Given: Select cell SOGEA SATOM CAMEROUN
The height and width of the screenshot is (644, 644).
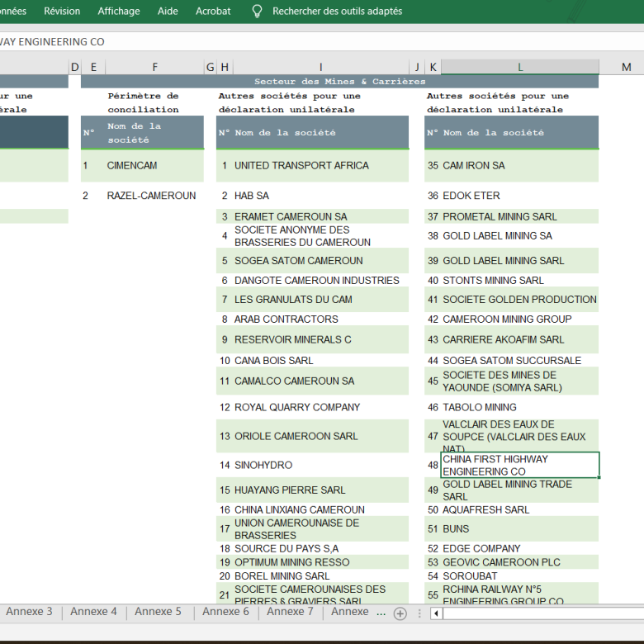Looking at the screenshot, I should [x=321, y=260].
